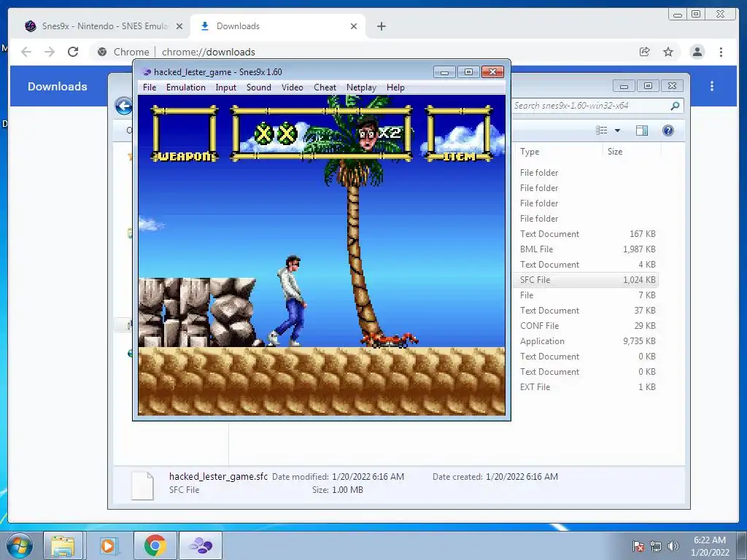The width and height of the screenshot is (747, 560).
Task: Open the Input menu in Snes9x
Action: [x=226, y=87]
